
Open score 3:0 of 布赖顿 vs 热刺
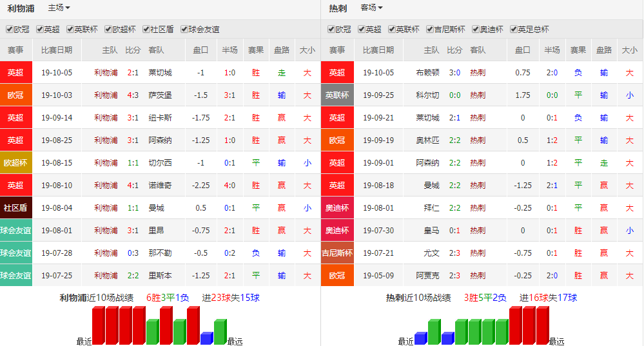[454, 73]
